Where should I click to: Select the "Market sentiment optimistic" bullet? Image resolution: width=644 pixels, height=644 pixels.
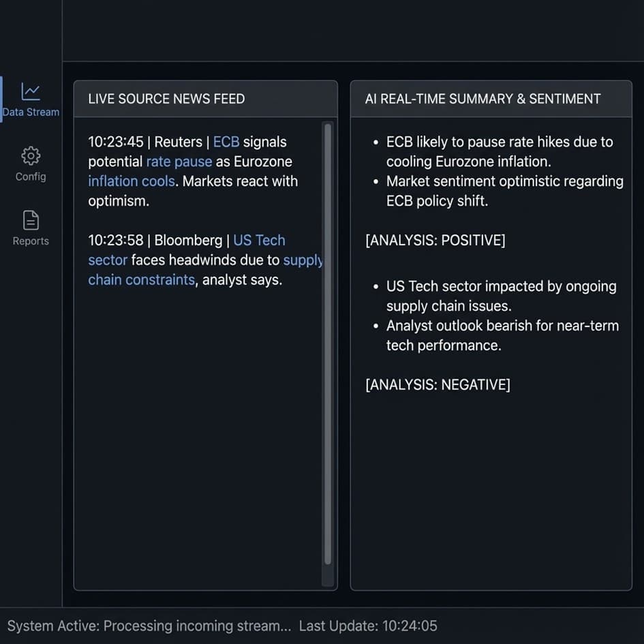504,191
